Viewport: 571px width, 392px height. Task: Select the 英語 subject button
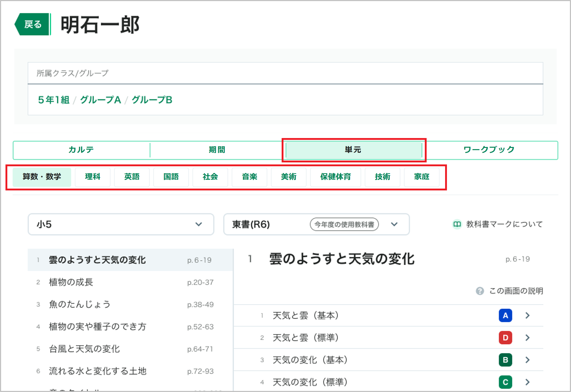point(132,177)
